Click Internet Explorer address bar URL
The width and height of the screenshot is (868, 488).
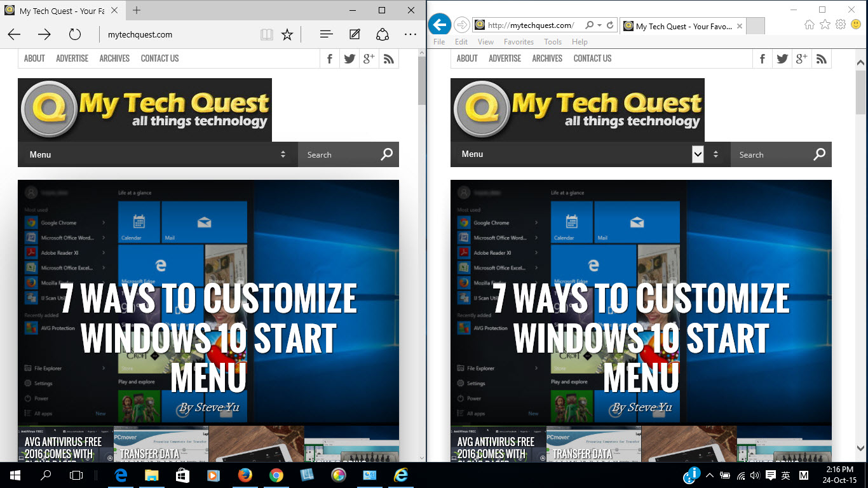coord(531,25)
